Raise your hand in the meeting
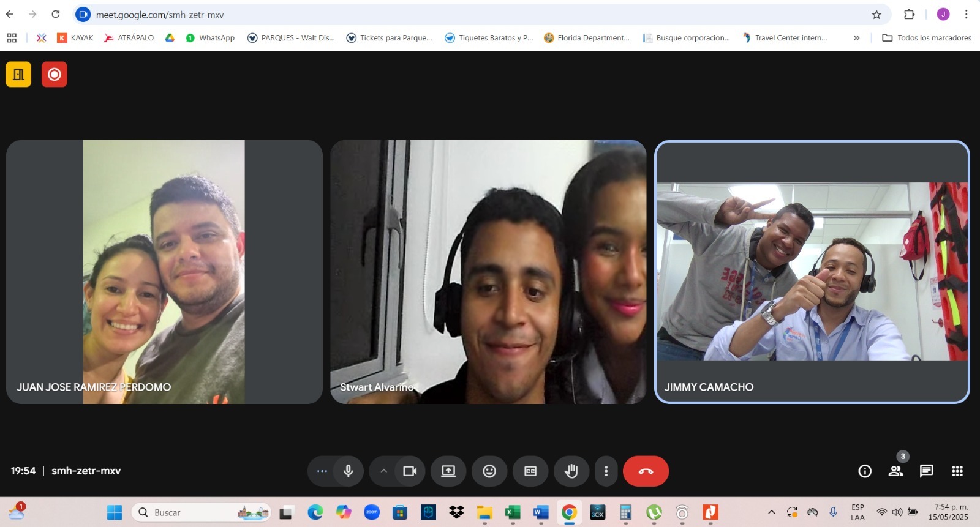The image size is (980, 527). tap(571, 471)
